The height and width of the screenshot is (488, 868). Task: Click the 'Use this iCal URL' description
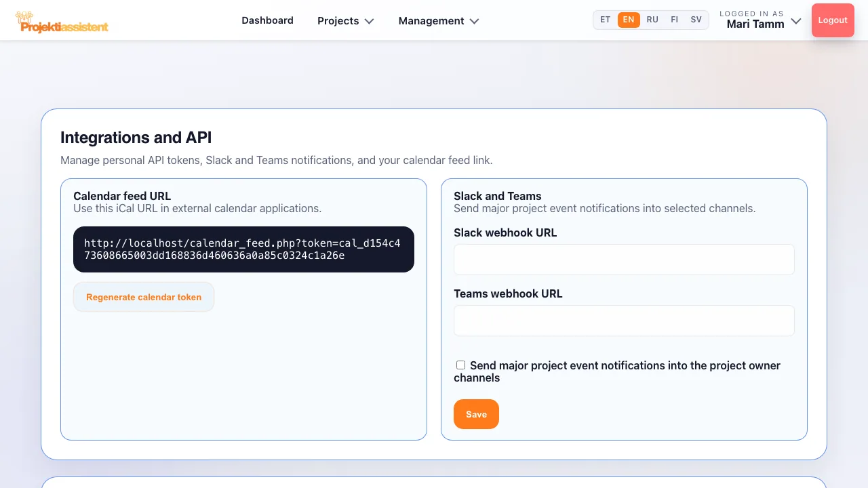197,208
